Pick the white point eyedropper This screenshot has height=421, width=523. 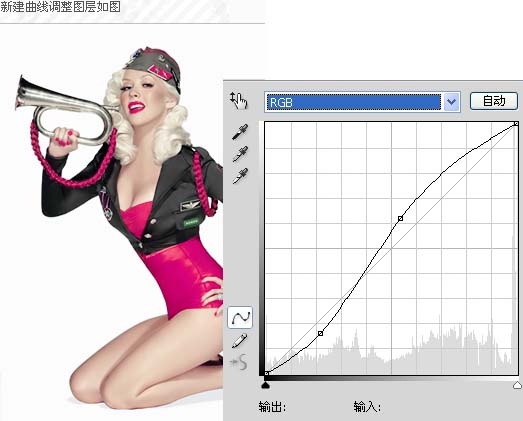240,176
